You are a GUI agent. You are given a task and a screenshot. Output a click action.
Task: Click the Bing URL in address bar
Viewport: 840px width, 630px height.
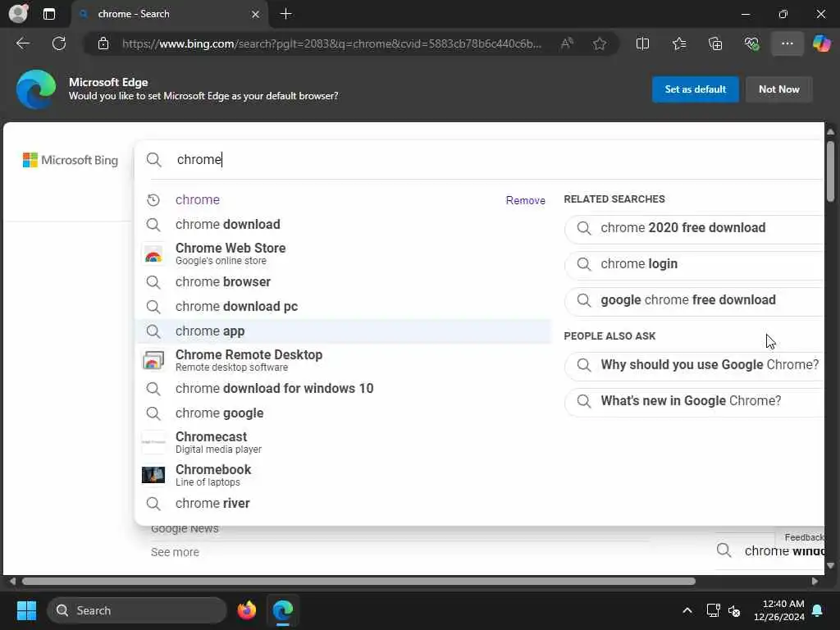[x=331, y=44]
